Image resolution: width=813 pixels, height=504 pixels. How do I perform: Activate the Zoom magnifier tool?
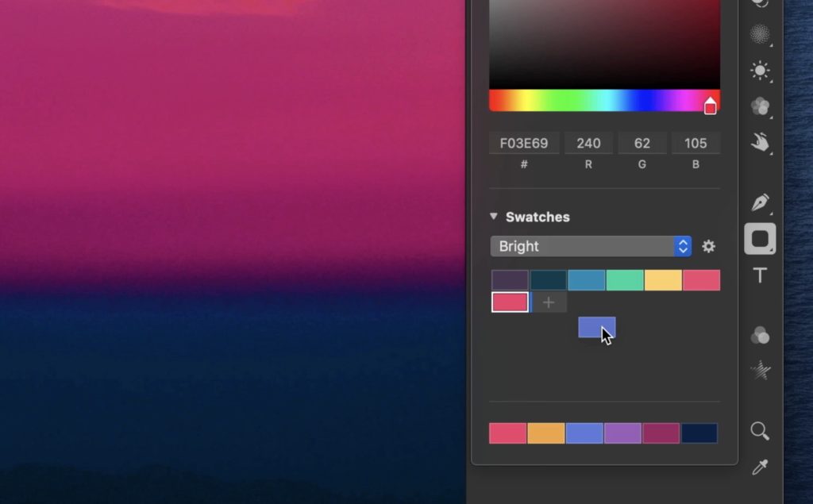pyautogui.click(x=760, y=431)
